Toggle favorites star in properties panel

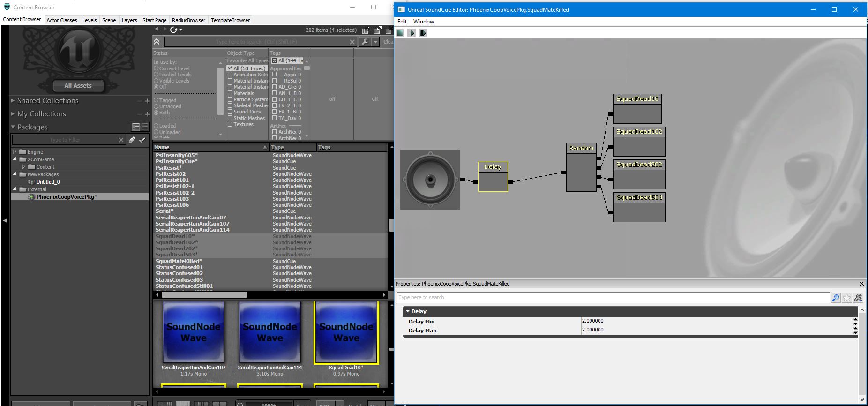pos(847,298)
